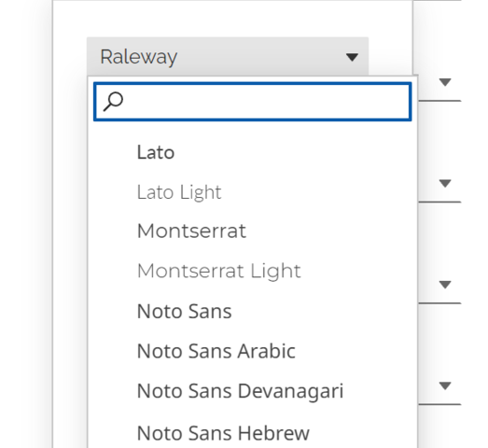This screenshot has width=488, height=448.
Task: Open the Raleway font selector
Action: (x=228, y=56)
